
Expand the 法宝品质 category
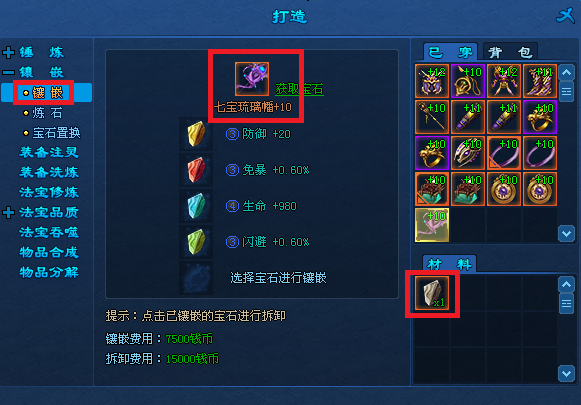coord(8,213)
